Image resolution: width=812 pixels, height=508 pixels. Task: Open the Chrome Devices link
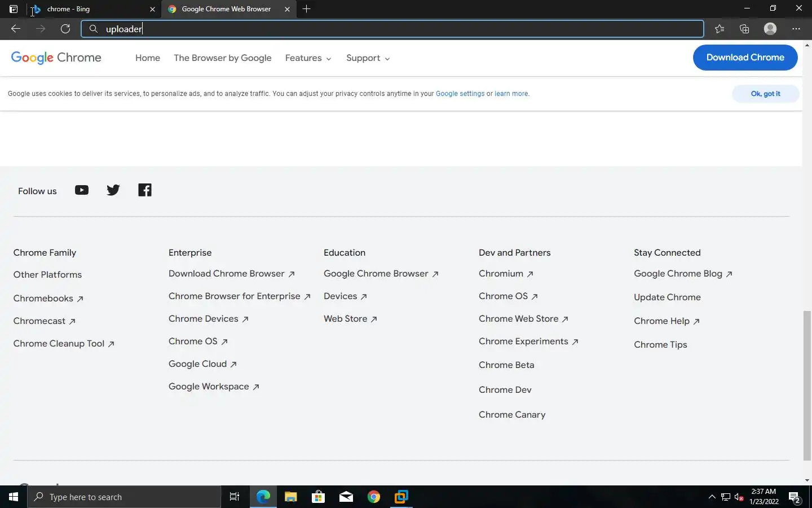(x=209, y=319)
